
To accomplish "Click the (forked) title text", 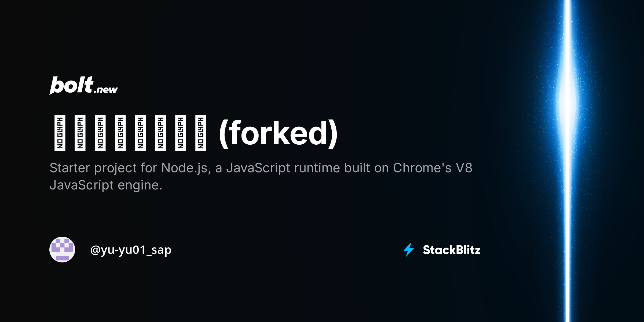I will pos(278,133).
